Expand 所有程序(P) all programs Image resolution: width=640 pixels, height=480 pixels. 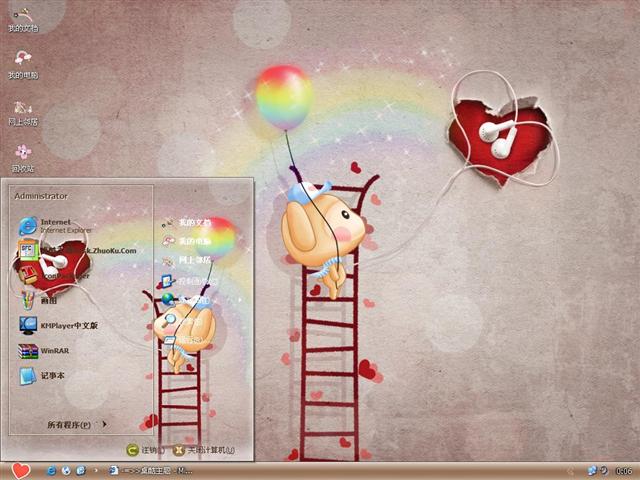(77, 424)
